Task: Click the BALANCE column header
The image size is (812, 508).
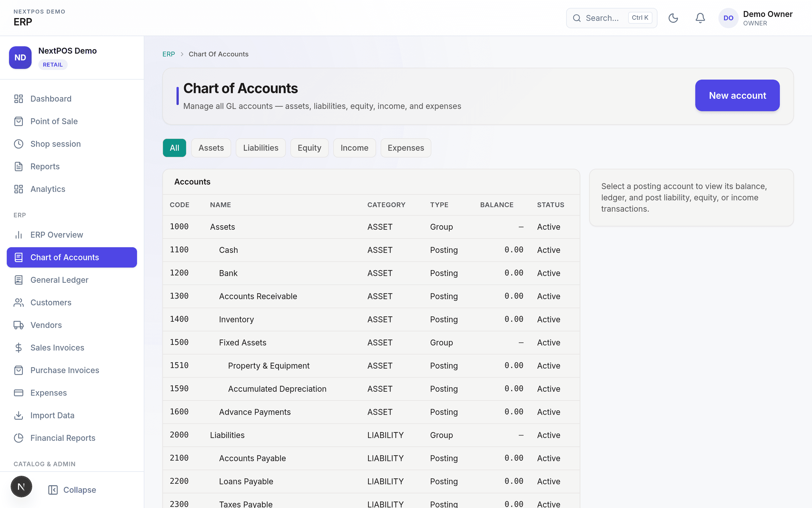Action: (x=497, y=205)
